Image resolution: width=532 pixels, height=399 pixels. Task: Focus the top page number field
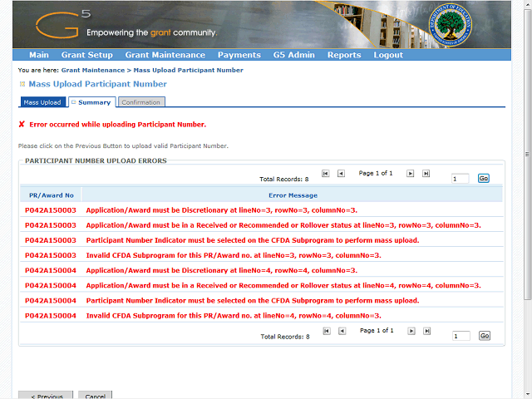460,179
